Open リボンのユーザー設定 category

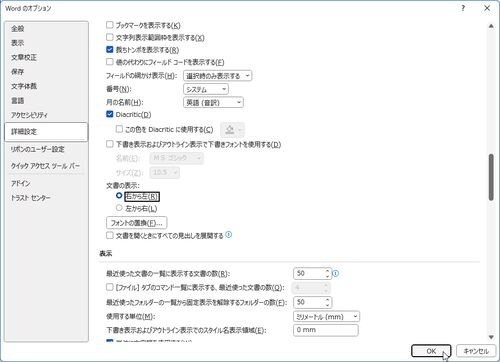[x=46, y=149]
